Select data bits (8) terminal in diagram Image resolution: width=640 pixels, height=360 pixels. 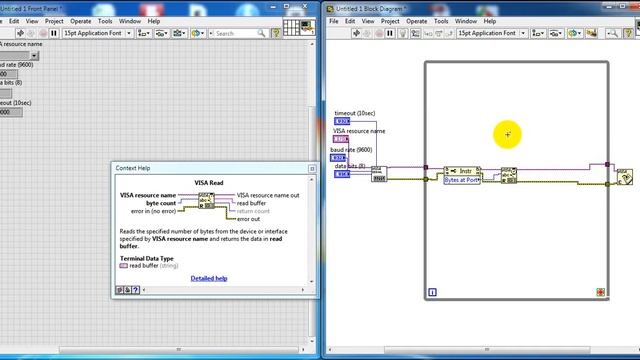[x=342, y=174]
